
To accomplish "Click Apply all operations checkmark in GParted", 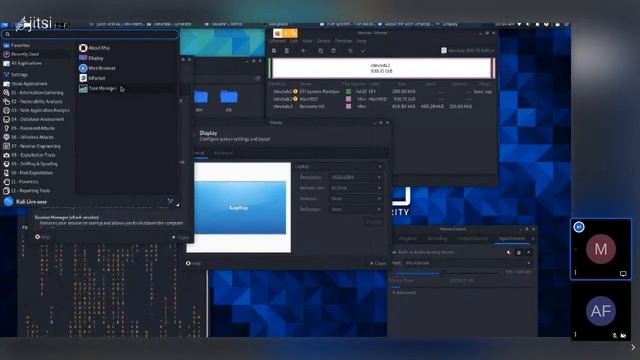I will (362, 51).
